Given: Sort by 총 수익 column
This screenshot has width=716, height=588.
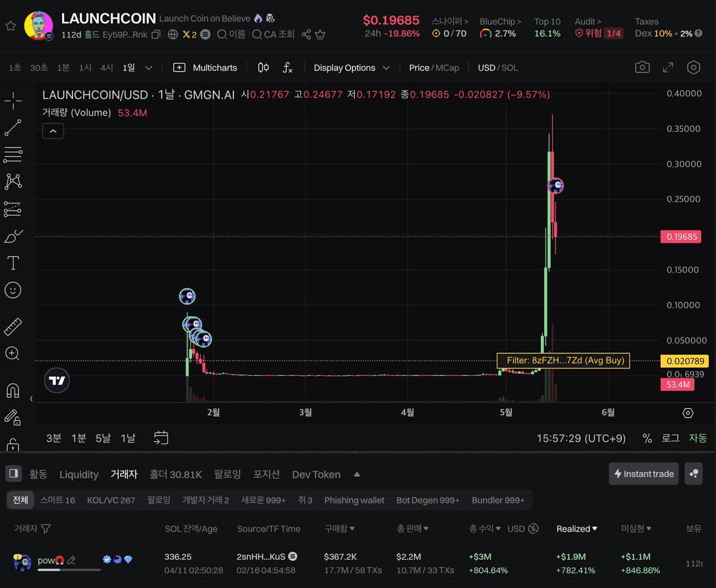Looking at the screenshot, I should [x=485, y=529].
